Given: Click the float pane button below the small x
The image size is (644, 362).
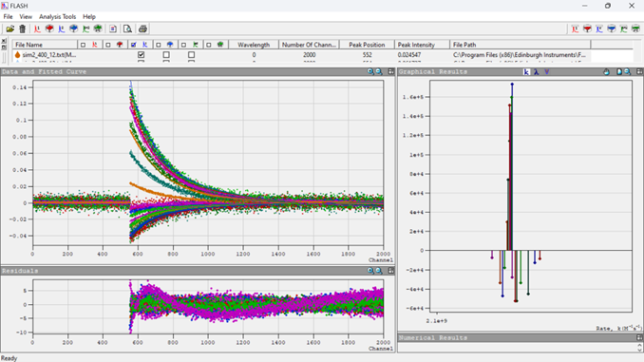Looking at the screenshot, I should pyautogui.click(x=4, y=48).
